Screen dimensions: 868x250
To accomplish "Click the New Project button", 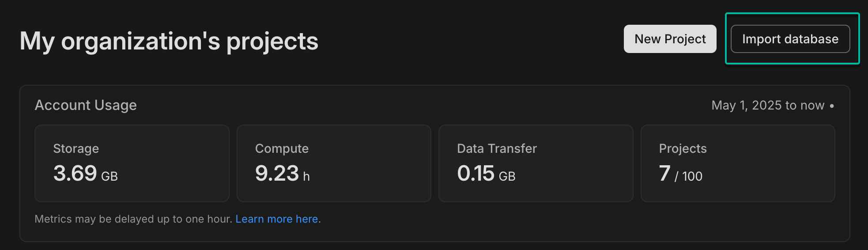I will 670,39.
